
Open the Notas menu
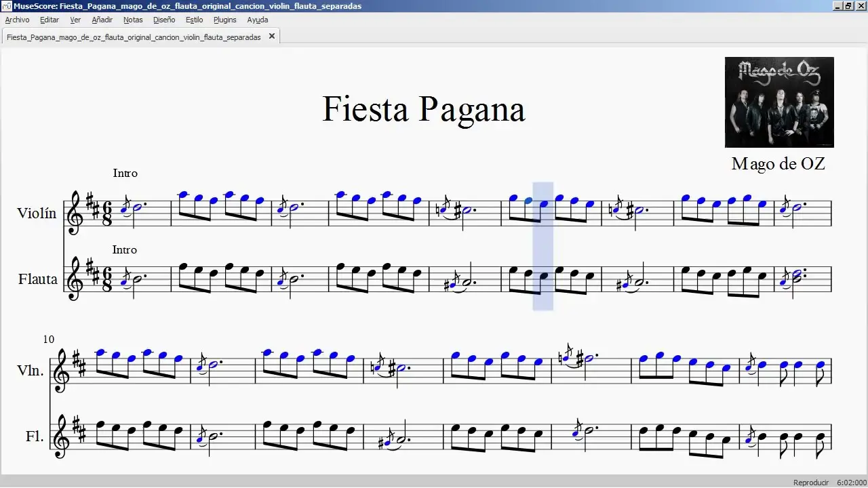133,20
